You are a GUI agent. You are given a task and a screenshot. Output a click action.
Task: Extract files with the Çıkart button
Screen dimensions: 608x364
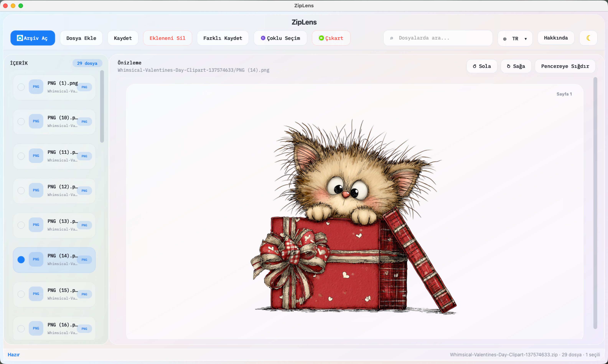click(331, 38)
